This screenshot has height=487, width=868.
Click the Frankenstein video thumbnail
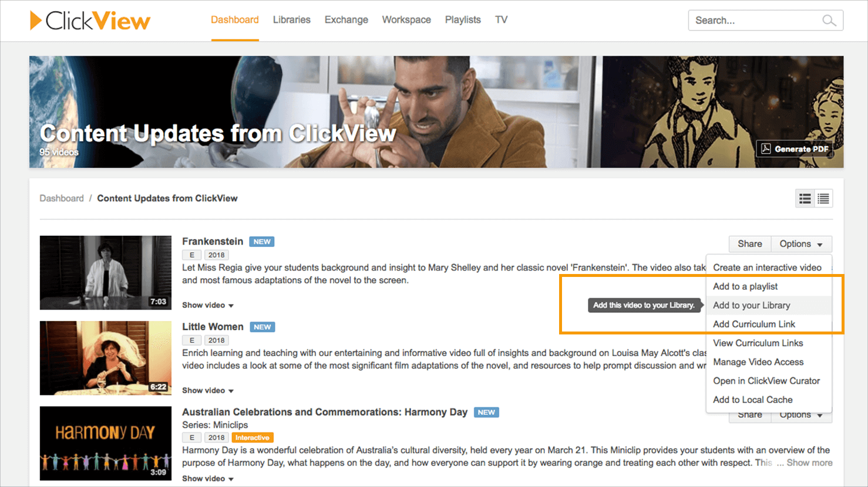click(x=105, y=272)
